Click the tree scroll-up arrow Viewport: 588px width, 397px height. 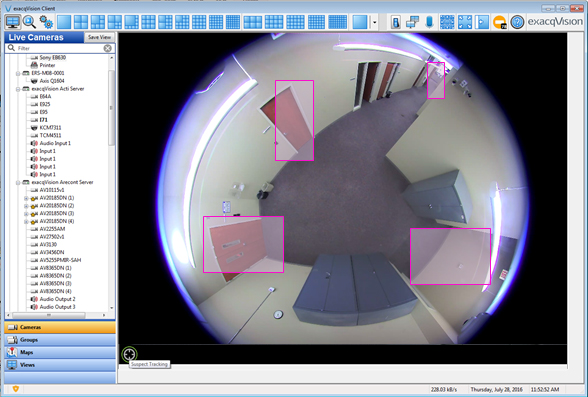[111, 58]
